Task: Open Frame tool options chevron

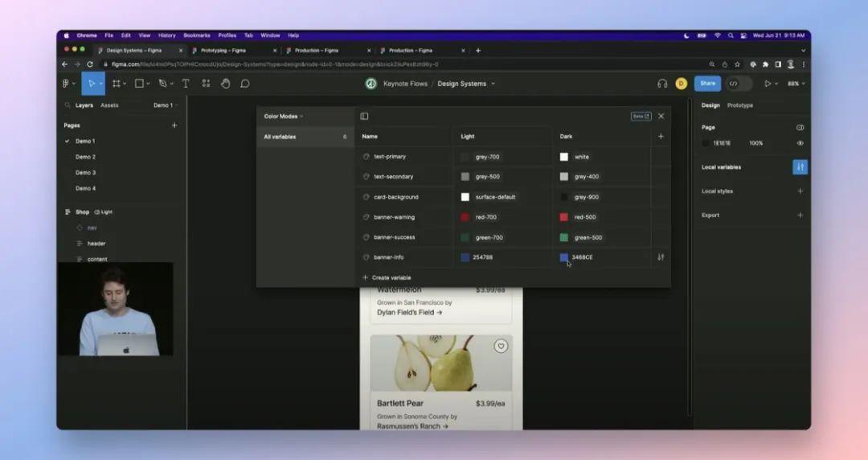Action: pos(125,84)
